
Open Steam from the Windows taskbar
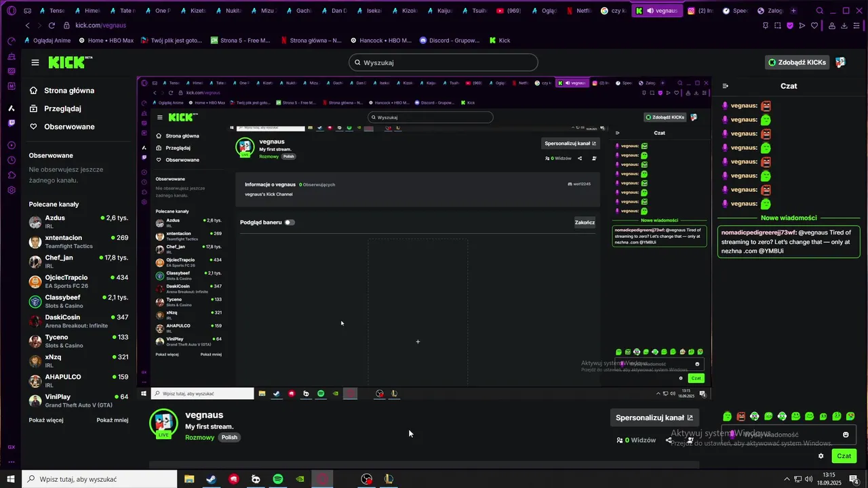coord(212,479)
